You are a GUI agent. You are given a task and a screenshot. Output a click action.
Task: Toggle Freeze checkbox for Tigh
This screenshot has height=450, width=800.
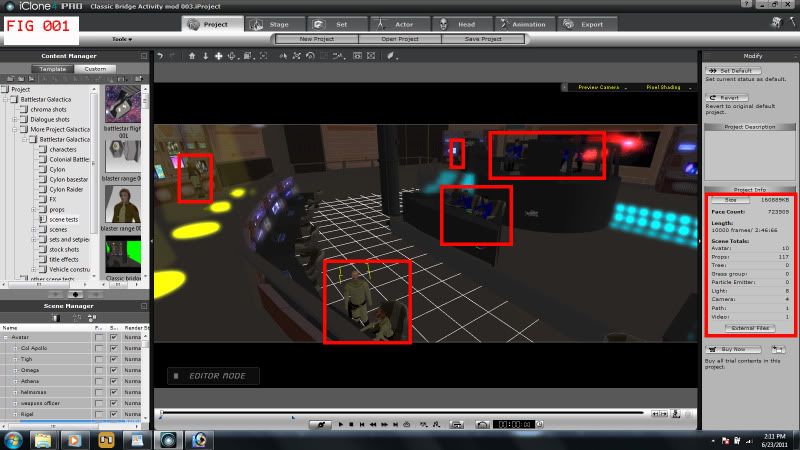pos(99,359)
